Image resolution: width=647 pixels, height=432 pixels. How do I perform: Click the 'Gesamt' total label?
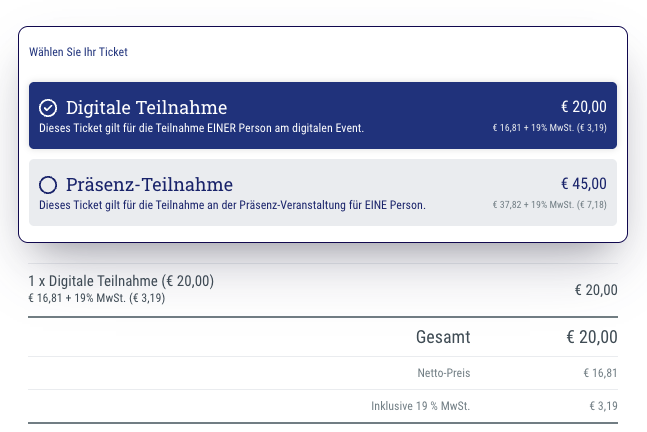click(443, 337)
